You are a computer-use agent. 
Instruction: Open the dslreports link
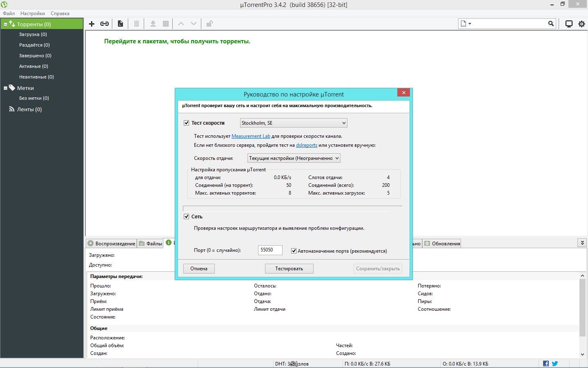(x=307, y=145)
